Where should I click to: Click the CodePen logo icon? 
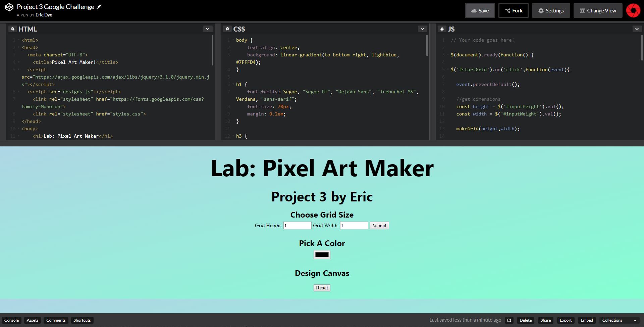(9, 7)
